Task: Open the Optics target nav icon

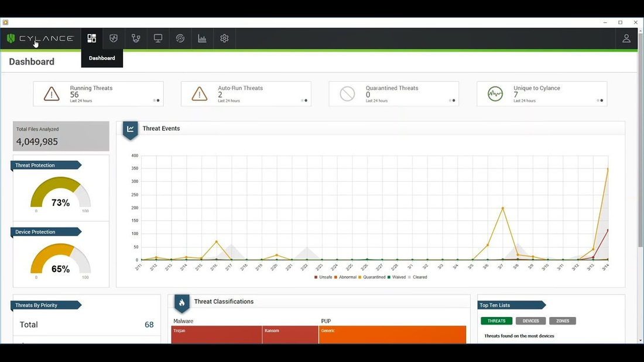Action: point(180,39)
